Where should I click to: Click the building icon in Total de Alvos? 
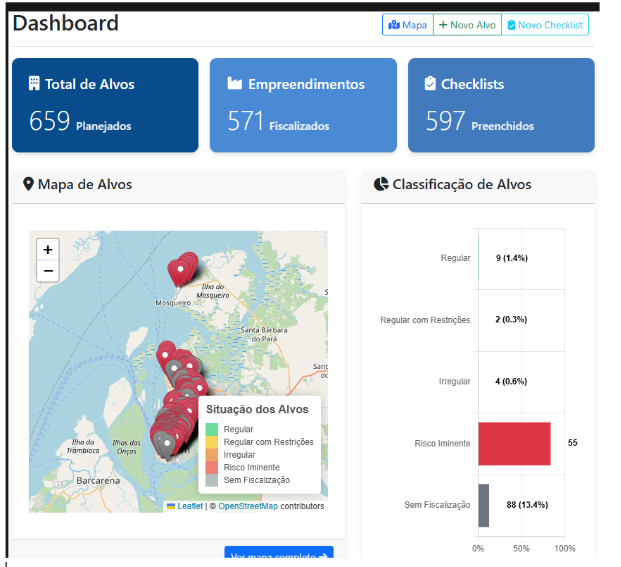click(x=34, y=84)
